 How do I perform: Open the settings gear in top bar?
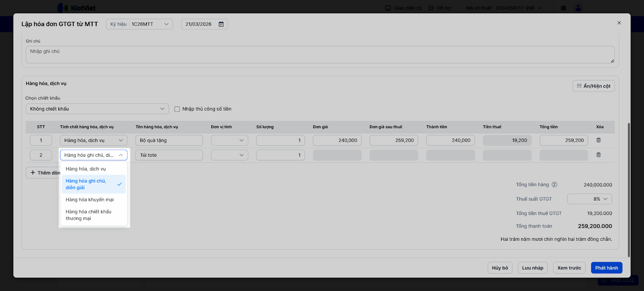(x=563, y=8)
